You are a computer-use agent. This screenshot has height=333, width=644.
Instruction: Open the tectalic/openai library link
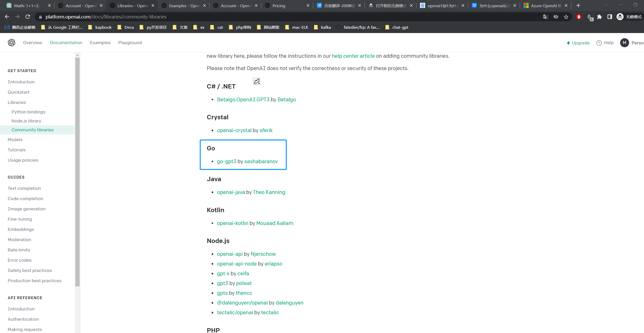[235, 312]
